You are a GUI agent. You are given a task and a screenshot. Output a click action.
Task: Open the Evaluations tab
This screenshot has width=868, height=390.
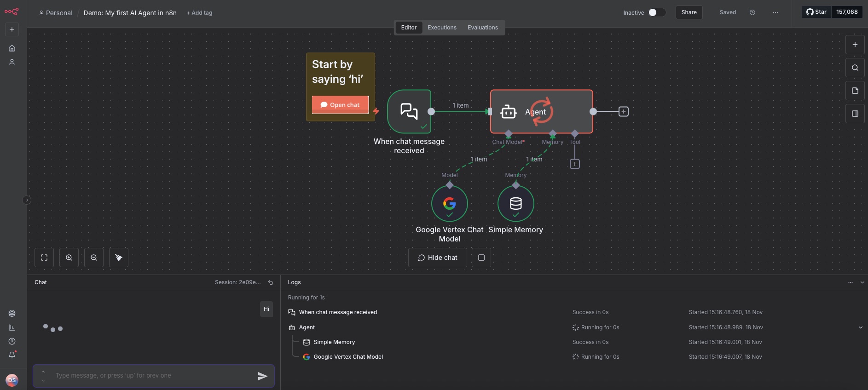point(482,28)
